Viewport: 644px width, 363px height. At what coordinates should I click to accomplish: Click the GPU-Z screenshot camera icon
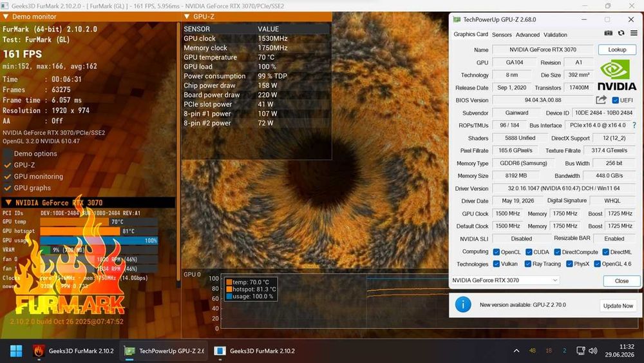(x=609, y=34)
